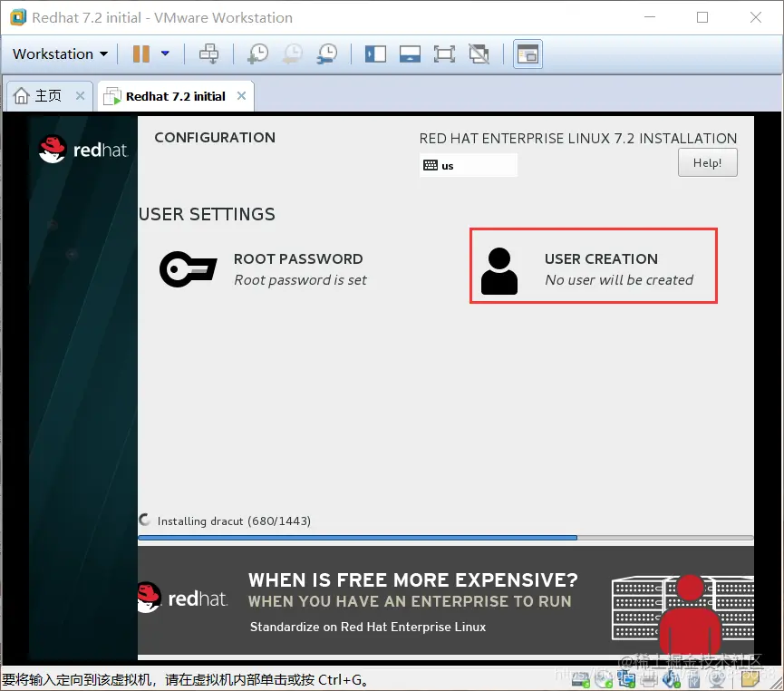Click the printer status icon

[649, 679]
